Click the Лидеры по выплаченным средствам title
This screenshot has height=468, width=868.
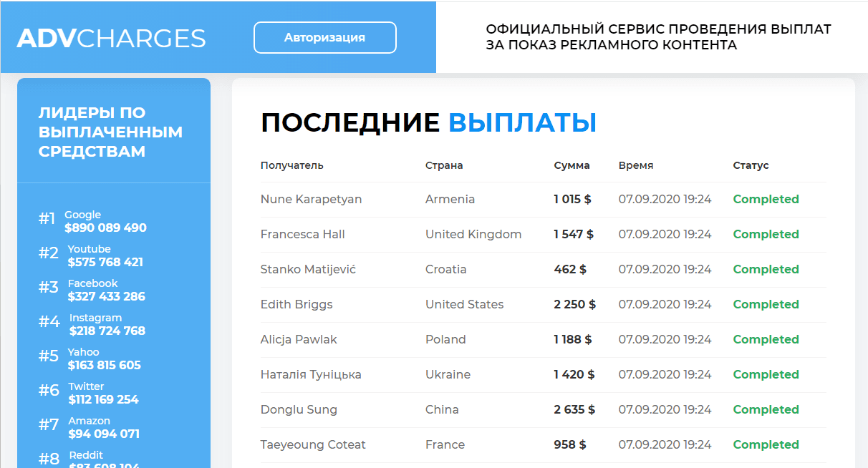pyautogui.click(x=110, y=132)
